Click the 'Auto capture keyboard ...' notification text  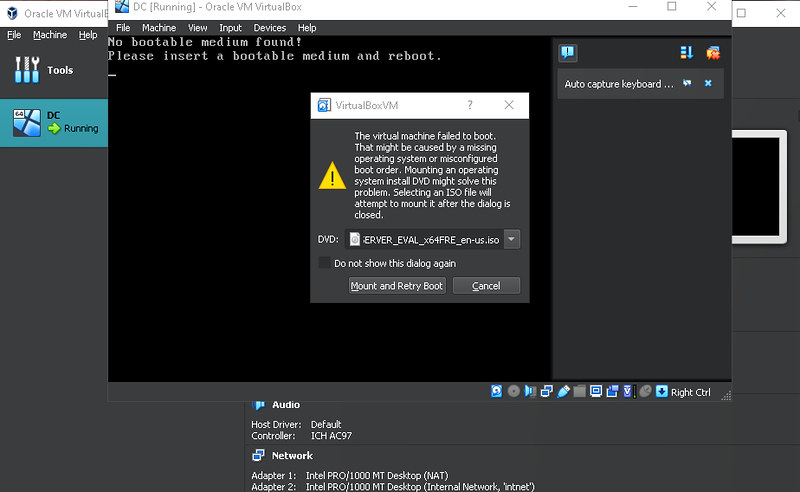tap(619, 84)
